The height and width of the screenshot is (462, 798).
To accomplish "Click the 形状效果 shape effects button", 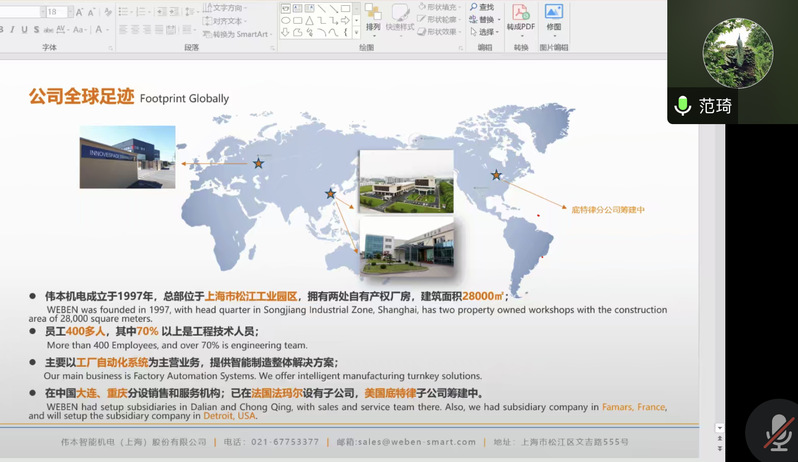I will (x=438, y=32).
